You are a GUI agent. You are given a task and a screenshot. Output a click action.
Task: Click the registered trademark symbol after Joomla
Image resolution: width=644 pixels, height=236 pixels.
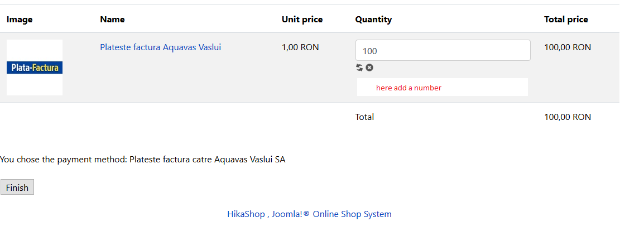point(306,214)
